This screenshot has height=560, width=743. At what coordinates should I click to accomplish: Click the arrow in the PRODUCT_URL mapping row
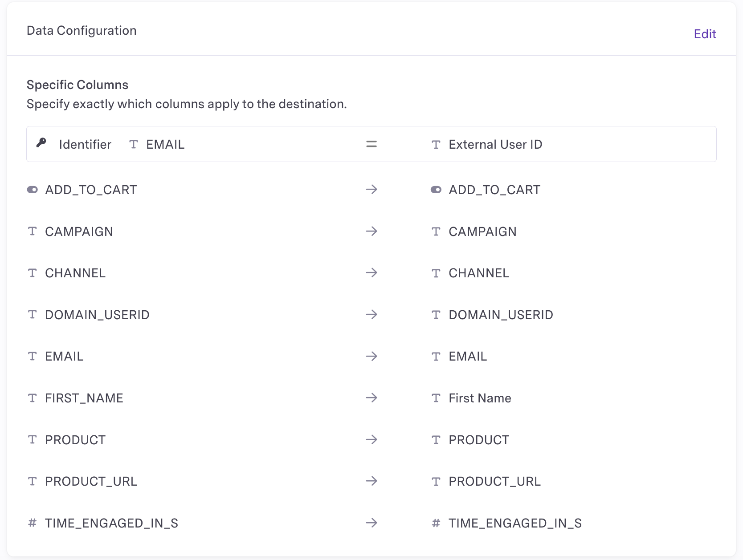point(371,481)
